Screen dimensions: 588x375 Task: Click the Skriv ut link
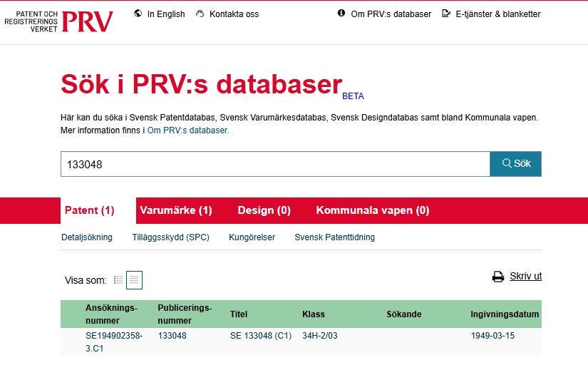[526, 276]
